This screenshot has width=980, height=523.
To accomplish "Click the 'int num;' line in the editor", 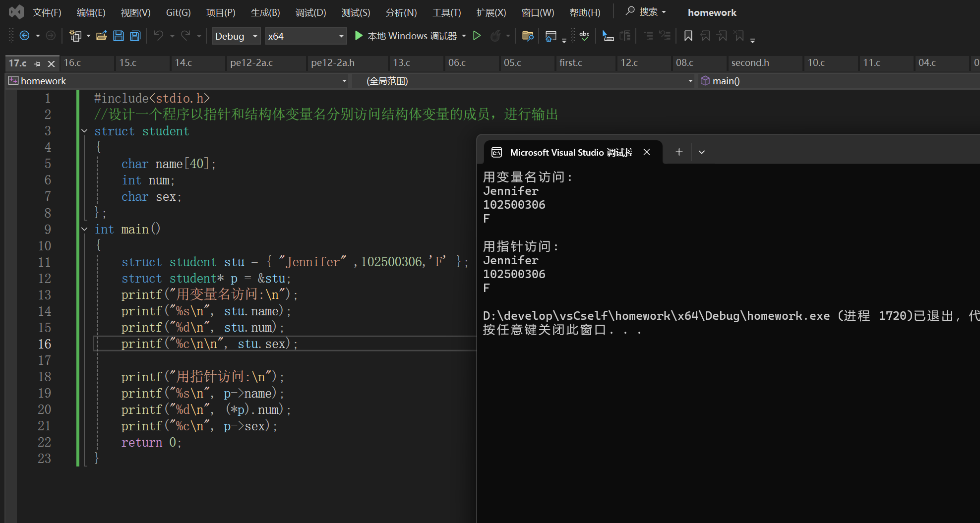I will click(x=148, y=180).
